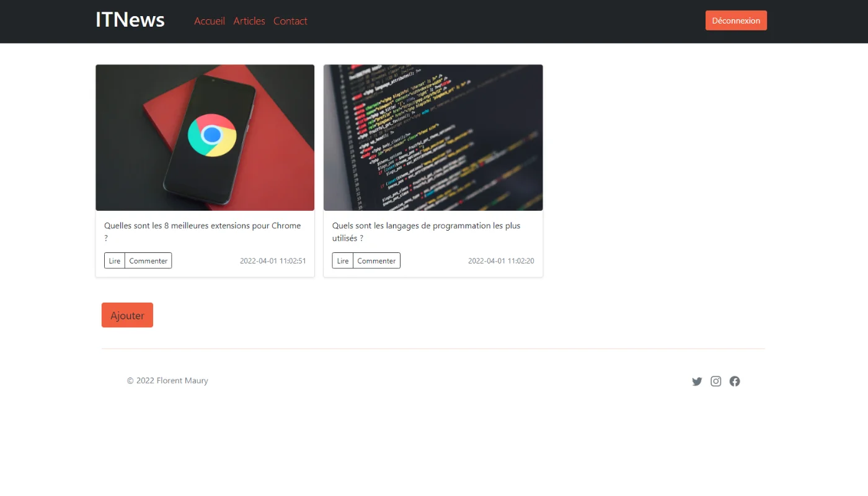Click the 11:02:20 timestamp on the programming card
The height and width of the screenshot is (496, 868).
pyautogui.click(x=501, y=261)
